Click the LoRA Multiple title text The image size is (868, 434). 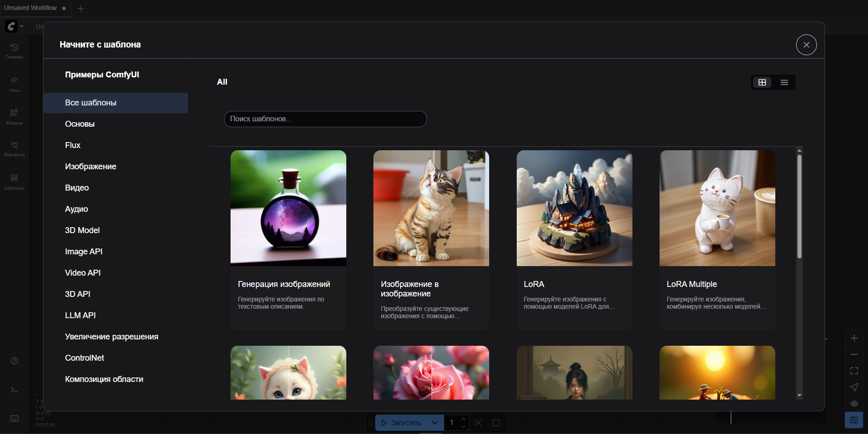[692, 284]
